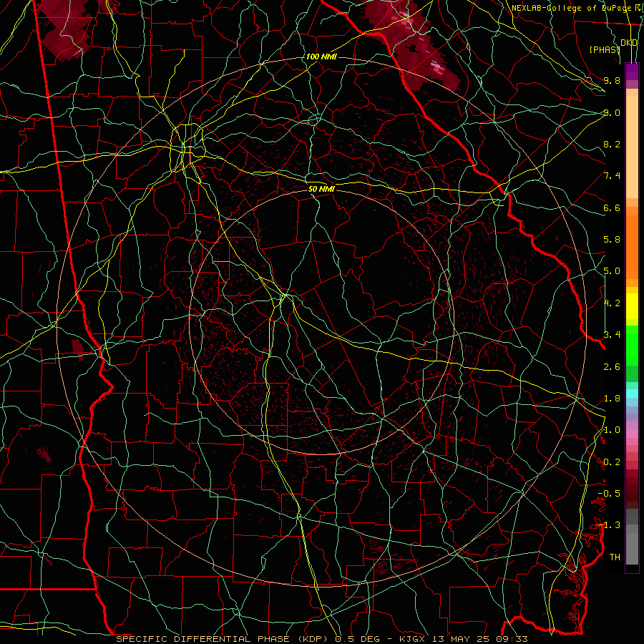Click the 5.0 value on color scale
Viewport: 644px width, 644px height.
612,271
